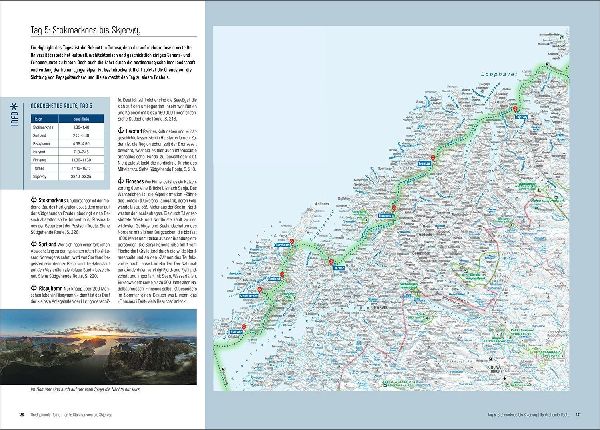The height and width of the screenshot is (430, 600).
Task: Click the northernmost red pin on the map
Action: [515, 109]
